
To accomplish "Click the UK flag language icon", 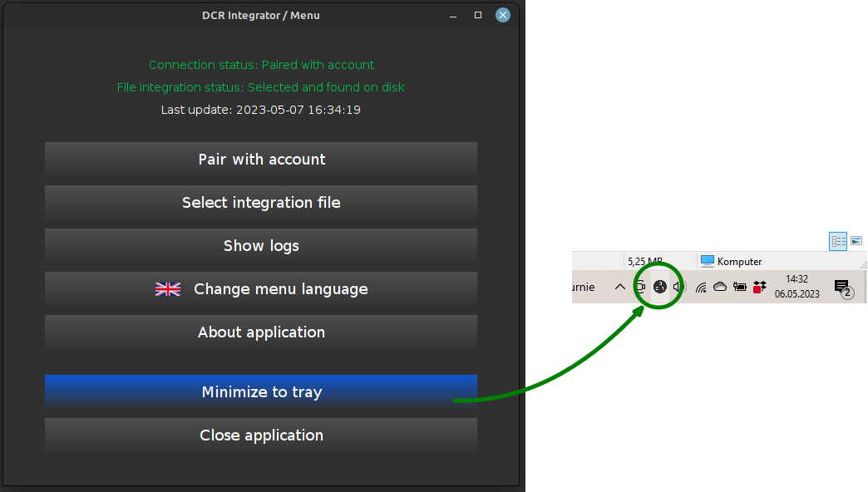I will [168, 289].
